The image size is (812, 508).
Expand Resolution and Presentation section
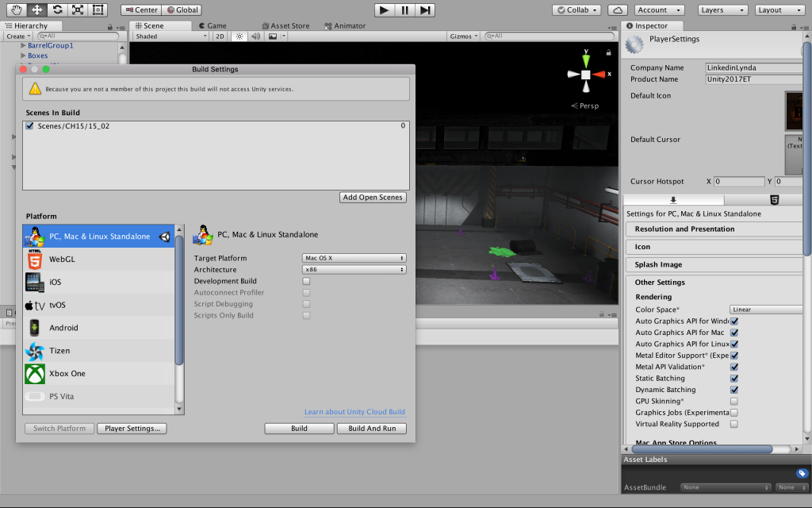tap(714, 229)
